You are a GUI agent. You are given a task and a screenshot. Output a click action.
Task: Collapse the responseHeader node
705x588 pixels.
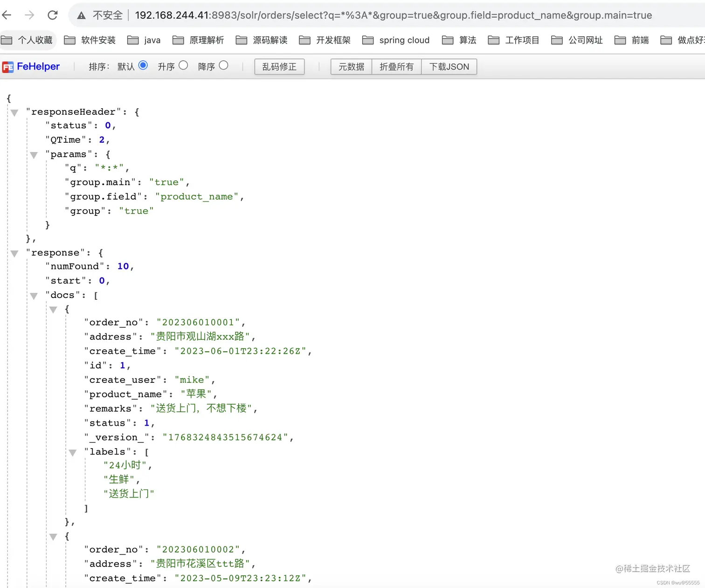pos(14,113)
